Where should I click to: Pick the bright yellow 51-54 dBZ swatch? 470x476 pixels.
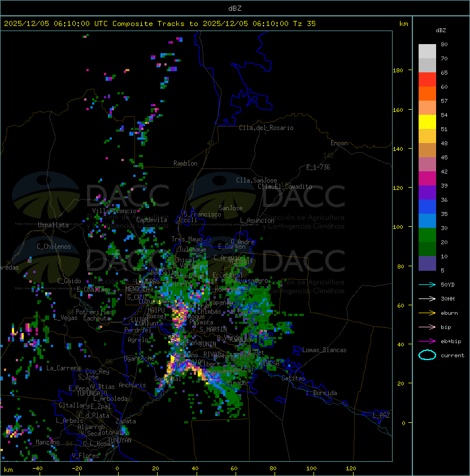tap(427, 122)
